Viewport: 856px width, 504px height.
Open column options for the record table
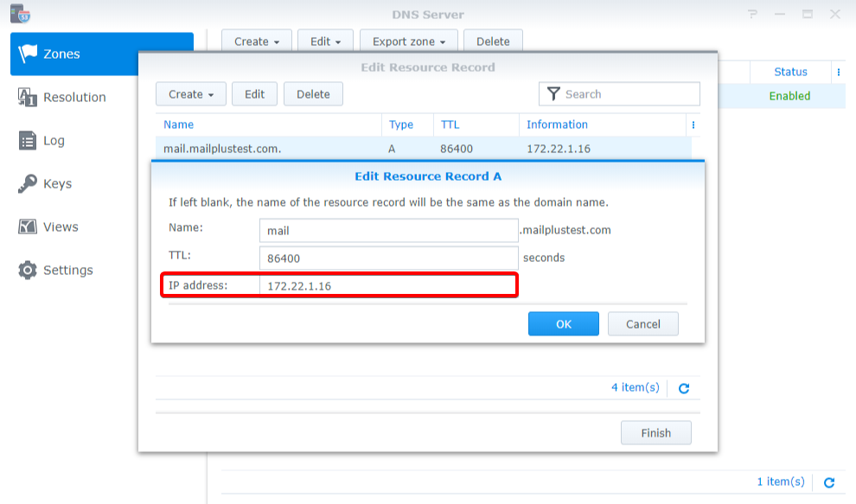[x=692, y=124]
